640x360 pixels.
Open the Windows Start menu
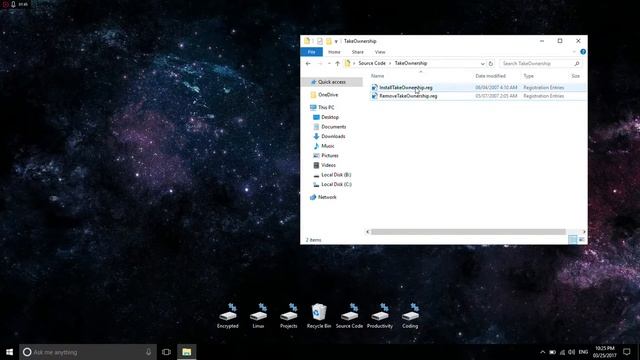9,352
